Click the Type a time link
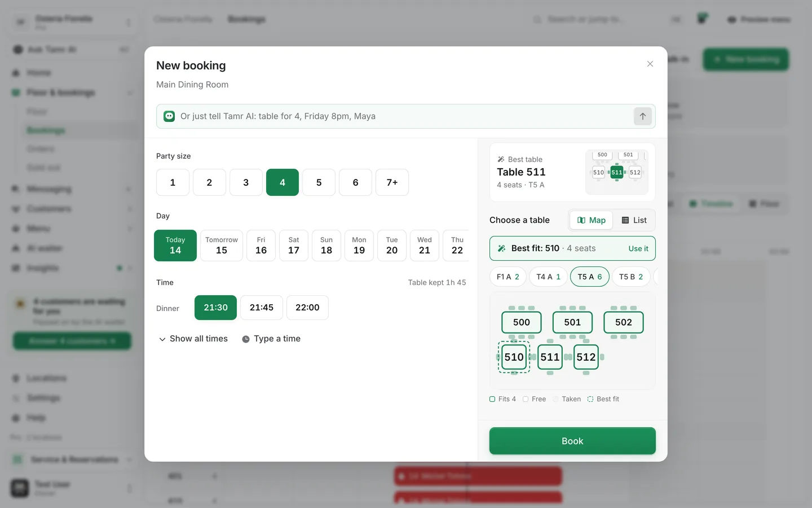 (x=277, y=339)
